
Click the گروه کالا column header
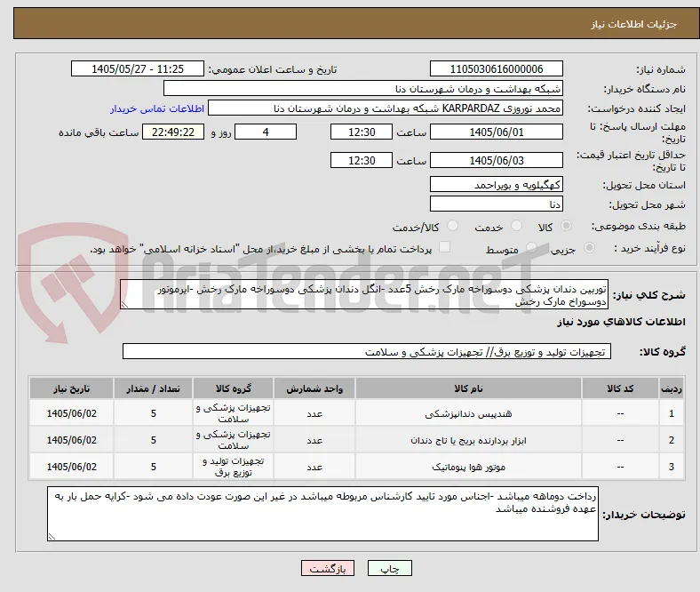(233, 388)
